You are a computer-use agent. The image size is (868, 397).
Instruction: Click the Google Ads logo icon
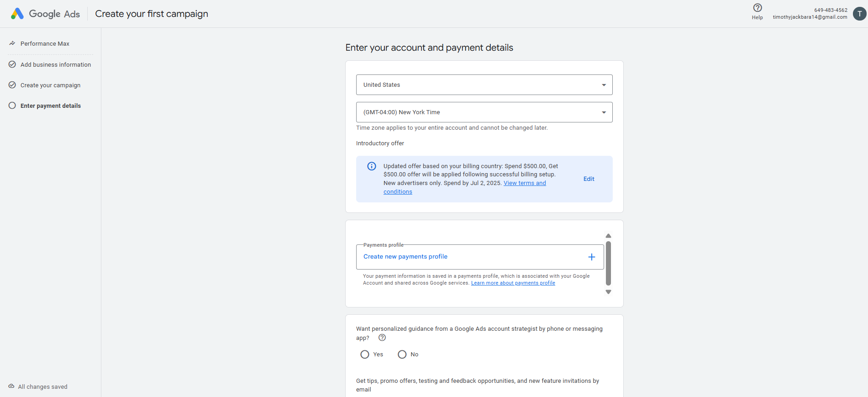(17, 14)
